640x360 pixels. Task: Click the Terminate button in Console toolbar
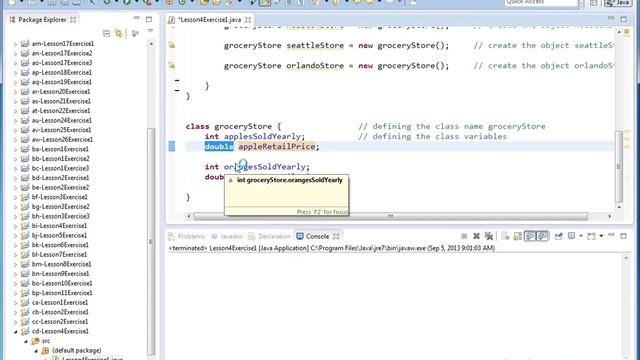tap(464, 236)
